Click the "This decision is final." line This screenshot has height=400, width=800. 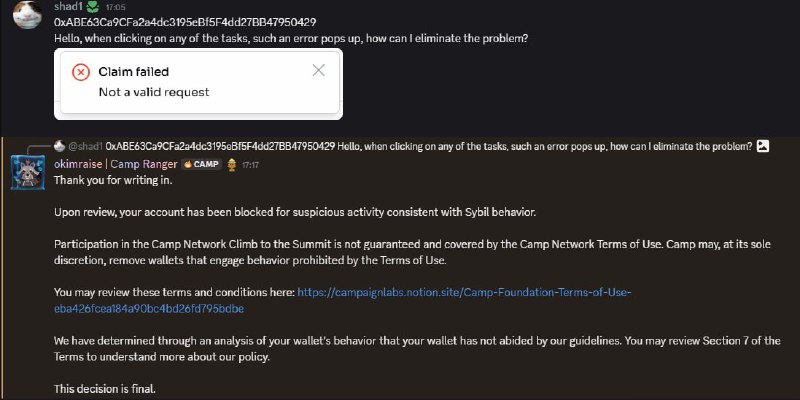pos(105,389)
